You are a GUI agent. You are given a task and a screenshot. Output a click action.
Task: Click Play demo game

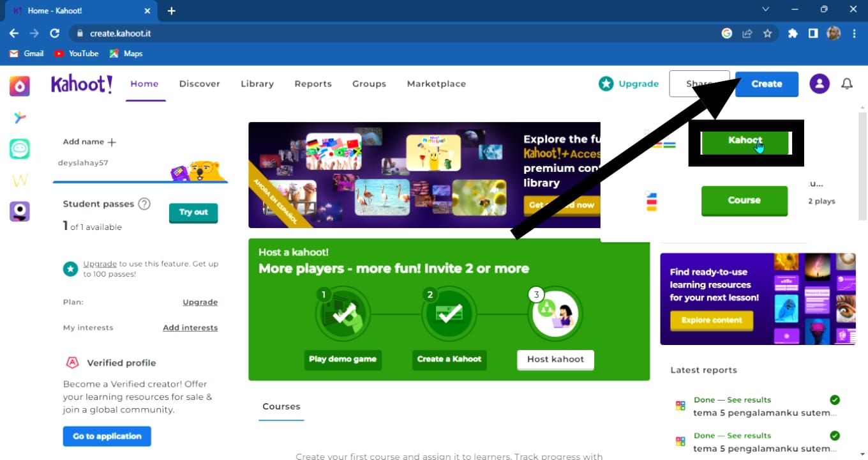tap(343, 359)
